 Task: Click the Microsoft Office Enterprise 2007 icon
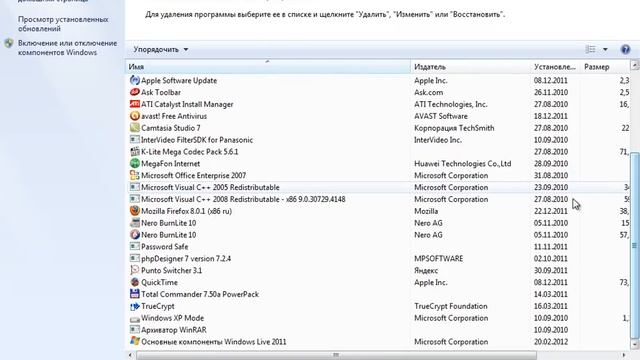click(134, 175)
